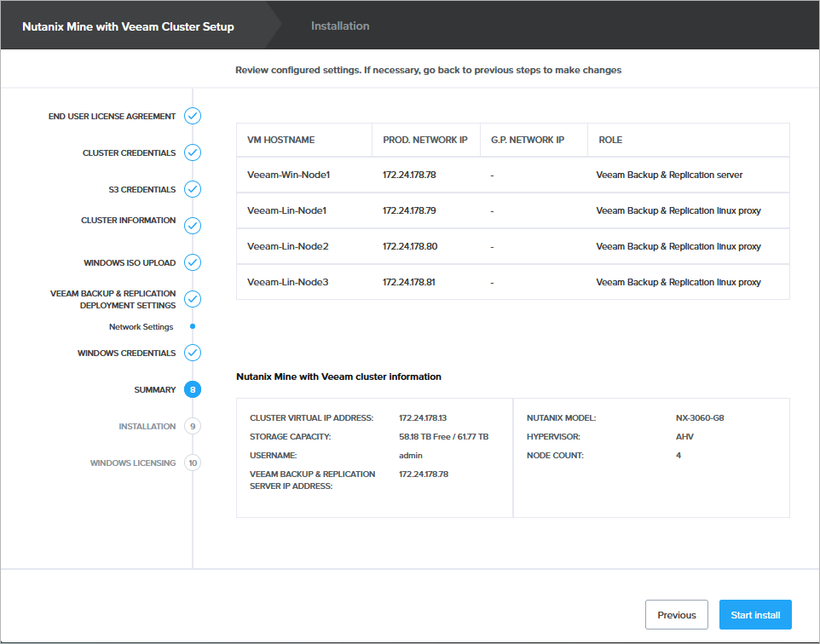Click the G.P. NETWORK IP column header

point(534,140)
